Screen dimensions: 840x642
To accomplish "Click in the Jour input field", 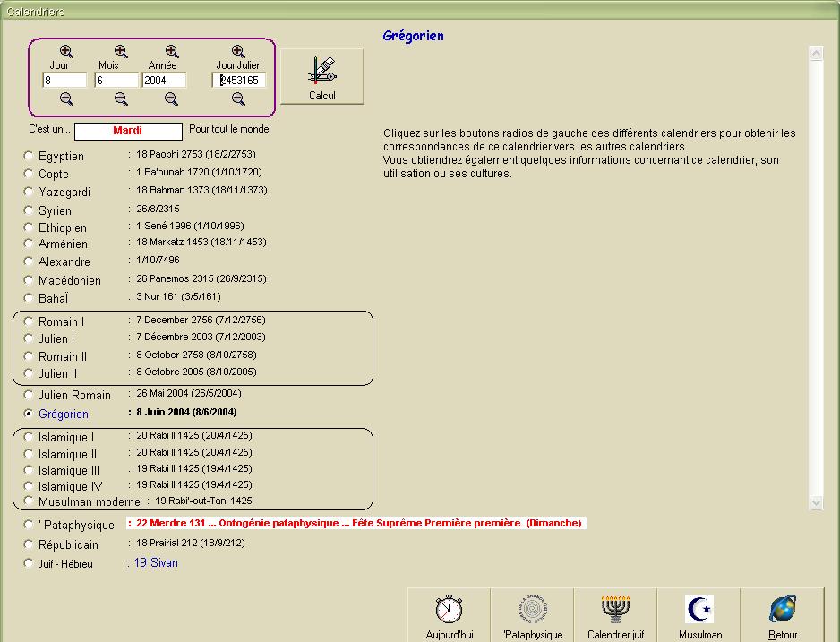I will click(x=64, y=81).
